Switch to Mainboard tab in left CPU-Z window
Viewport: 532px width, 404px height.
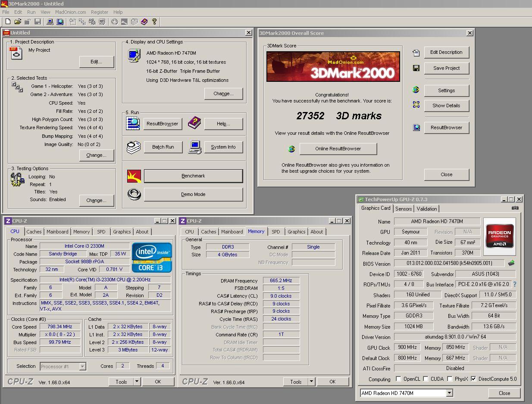point(57,232)
